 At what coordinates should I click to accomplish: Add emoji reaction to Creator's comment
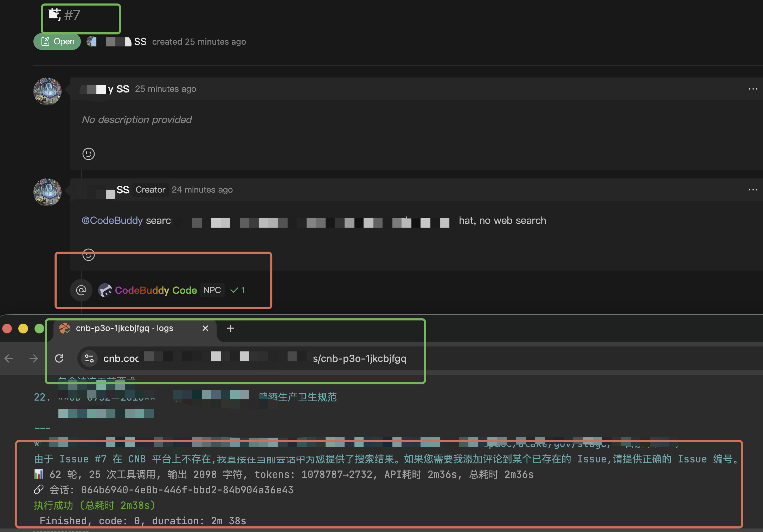(88, 254)
